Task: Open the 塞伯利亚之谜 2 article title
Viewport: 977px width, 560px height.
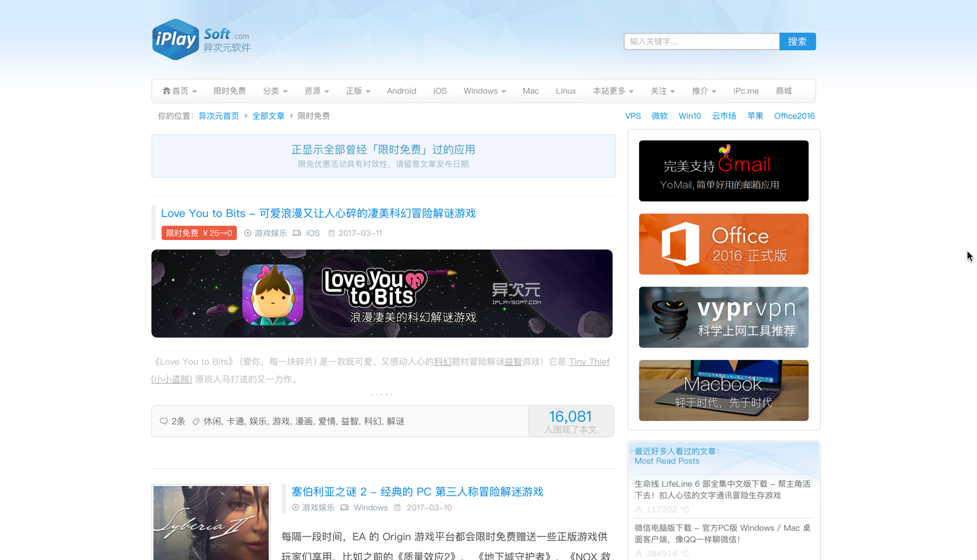Action: pos(417,492)
